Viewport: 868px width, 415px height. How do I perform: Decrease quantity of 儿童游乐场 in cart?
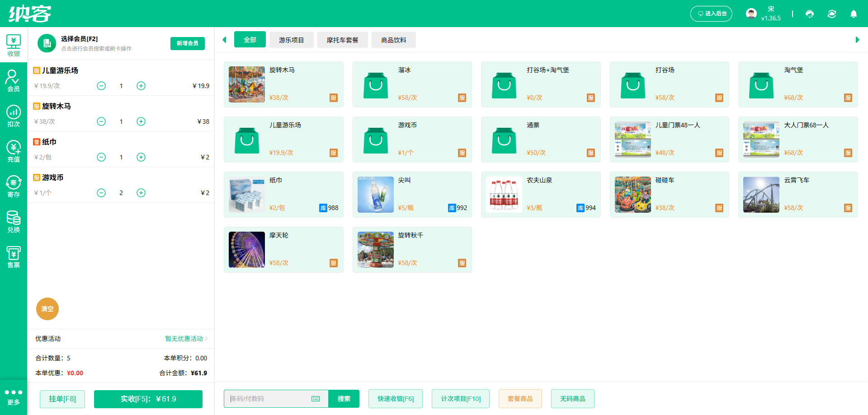click(x=101, y=86)
